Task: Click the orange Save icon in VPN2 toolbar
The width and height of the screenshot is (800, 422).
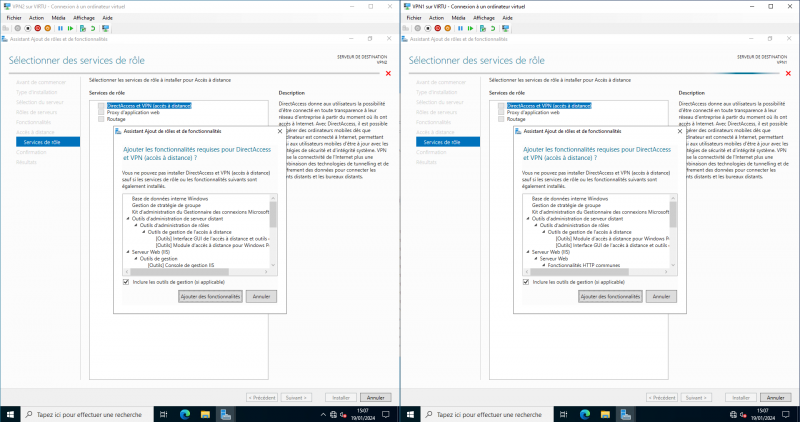Action: pyautogui.click(x=47, y=29)
